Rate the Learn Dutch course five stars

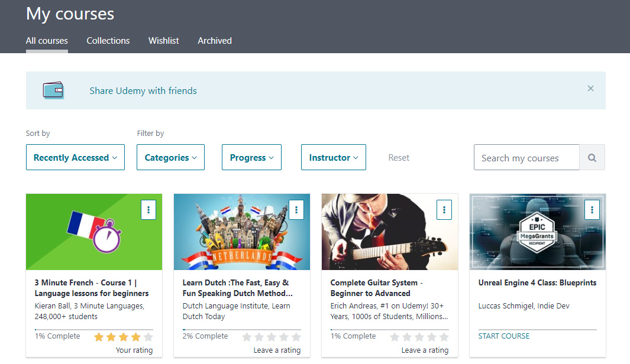pos(296,337)
